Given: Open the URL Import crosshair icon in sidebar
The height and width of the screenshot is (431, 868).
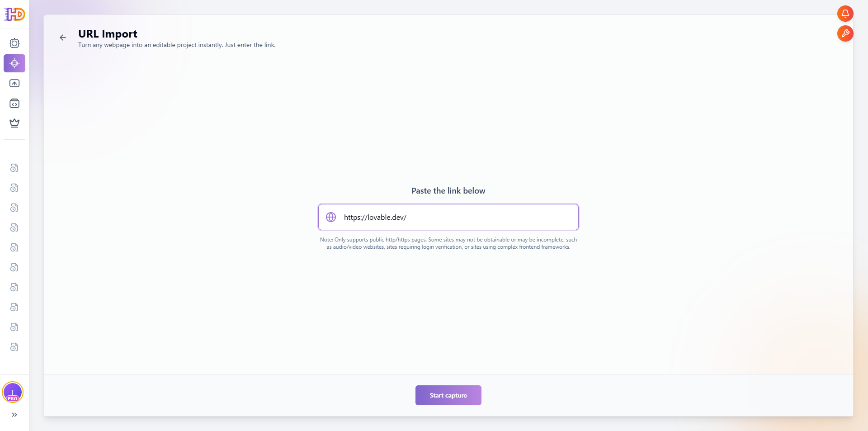Looking at the screenshot, I should point(14,63).
